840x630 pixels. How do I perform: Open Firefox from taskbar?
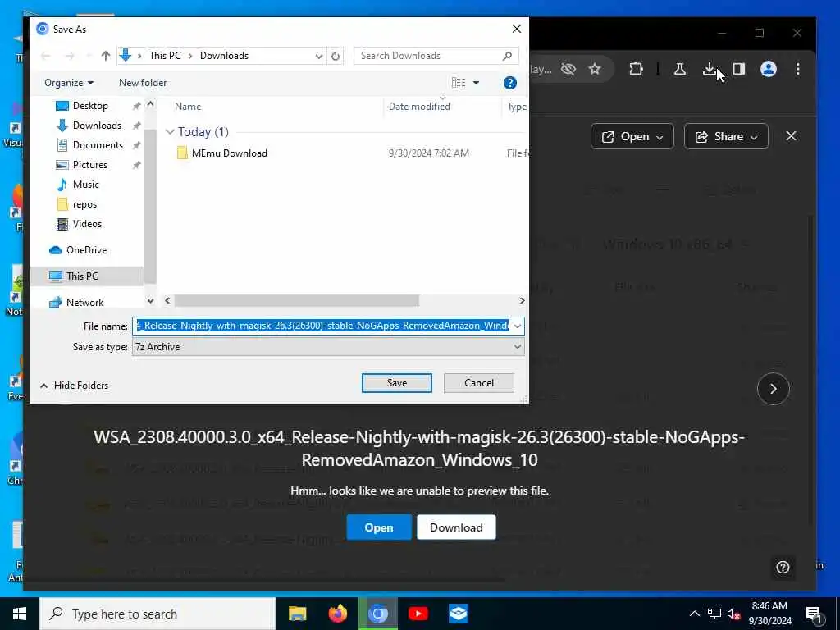coord(337,614)
